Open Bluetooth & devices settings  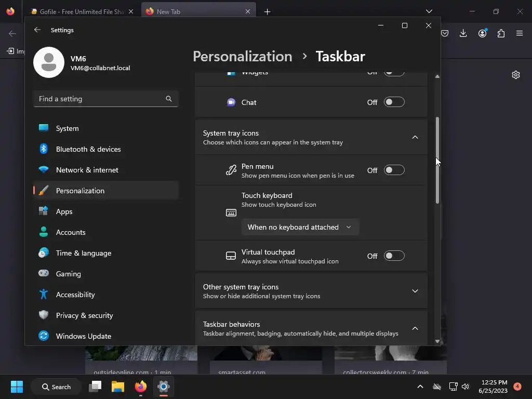pos(106,149)
